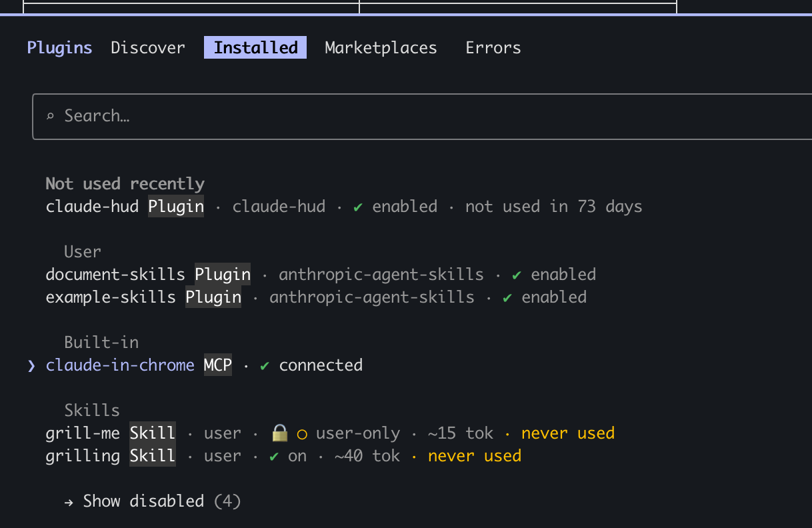Expand Show disabled (4) items
Viewport: 812px width, 528px height.
(x=153, y=501)
